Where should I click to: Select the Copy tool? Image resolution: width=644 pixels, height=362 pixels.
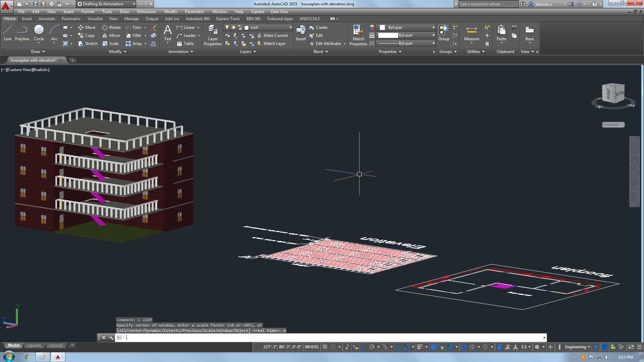pos(87,36)
